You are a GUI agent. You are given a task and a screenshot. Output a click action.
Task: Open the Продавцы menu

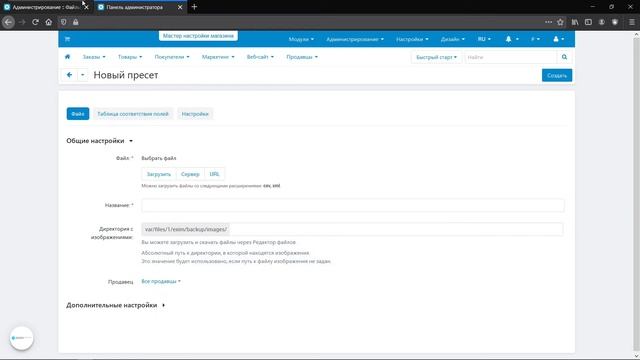pyautogui.click(x=302, y=57)
